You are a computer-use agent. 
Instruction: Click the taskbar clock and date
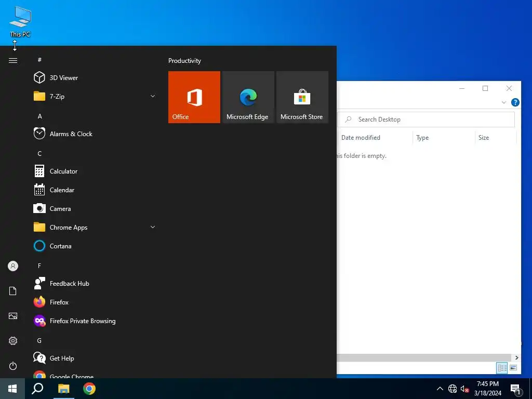(x=487, y=389)
